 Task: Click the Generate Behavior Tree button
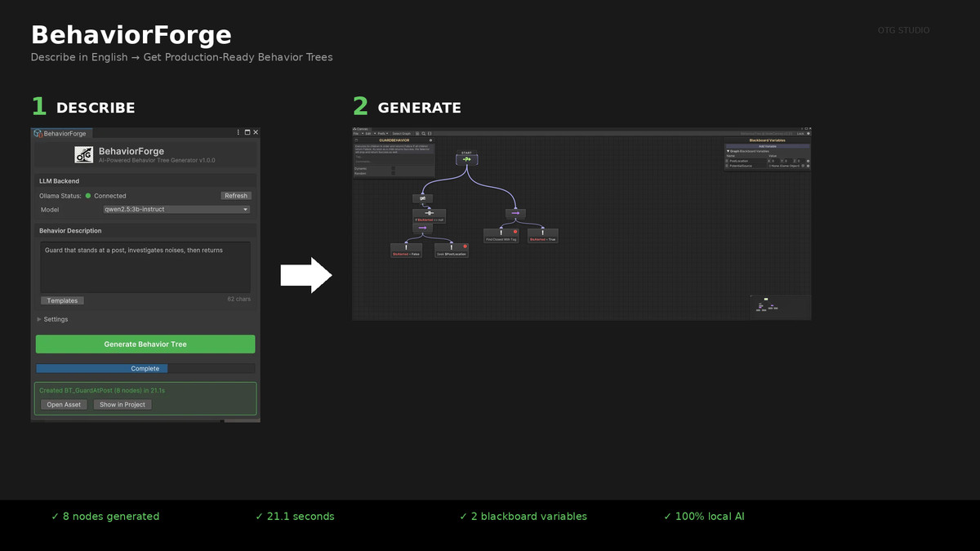click(145, 344)
